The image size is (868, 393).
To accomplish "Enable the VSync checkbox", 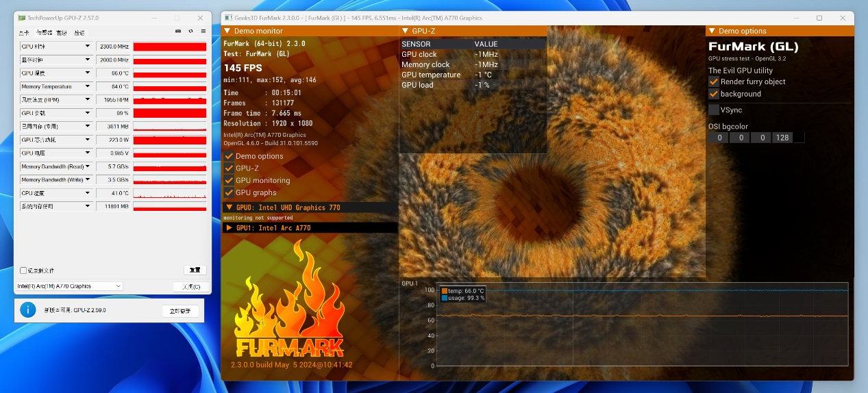I will coord(714,110).
